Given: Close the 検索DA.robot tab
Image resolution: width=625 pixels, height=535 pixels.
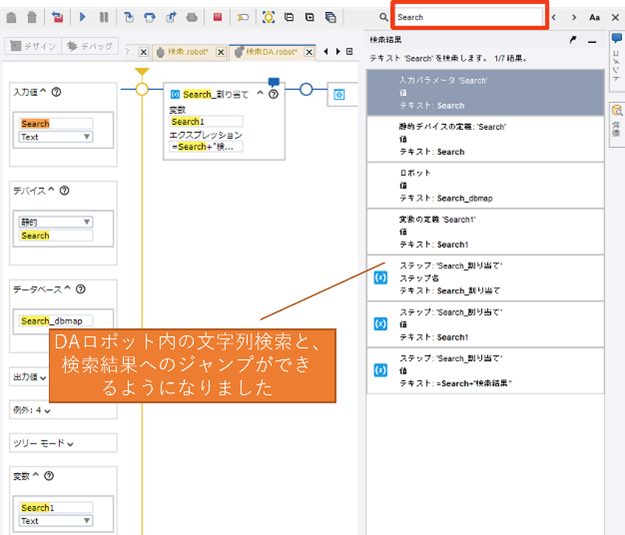Looking at the screenshot, I should [x=309, y=52].
